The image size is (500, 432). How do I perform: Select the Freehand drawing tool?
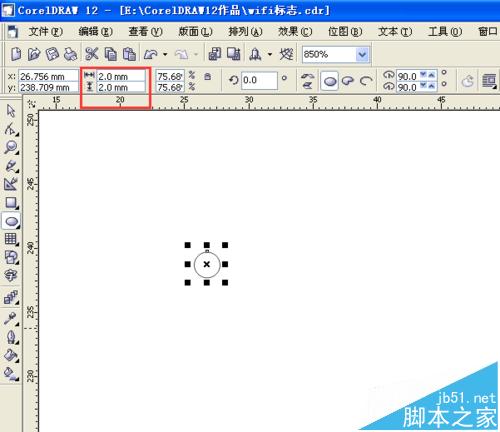pyautogui.click(x=11, y=166)
